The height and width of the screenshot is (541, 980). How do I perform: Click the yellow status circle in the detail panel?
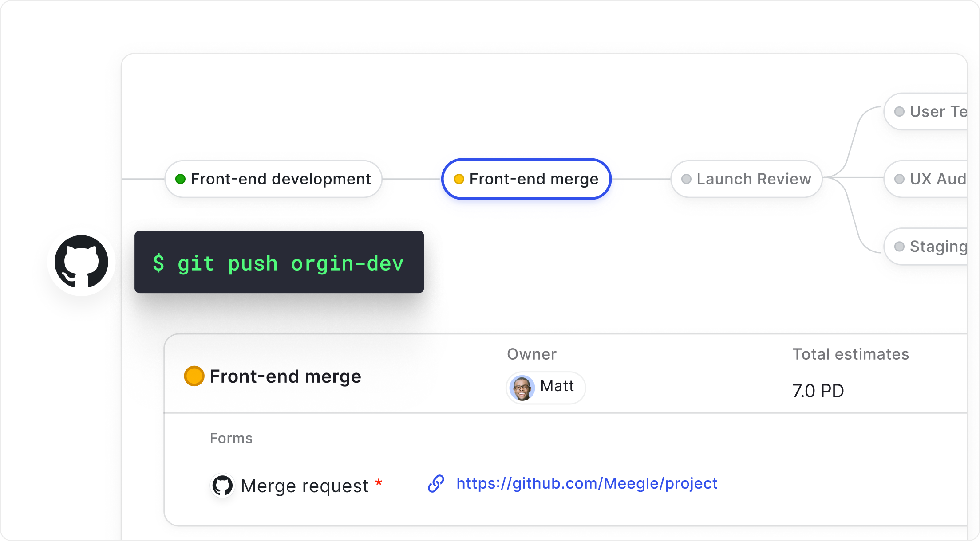pyautogui.click(x=194, y=376)
